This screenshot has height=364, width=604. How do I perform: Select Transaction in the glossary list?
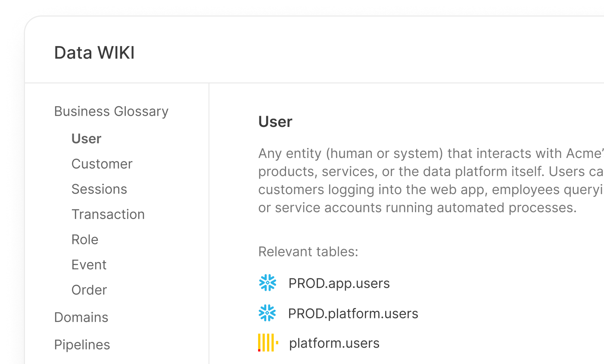pos(108,214)
